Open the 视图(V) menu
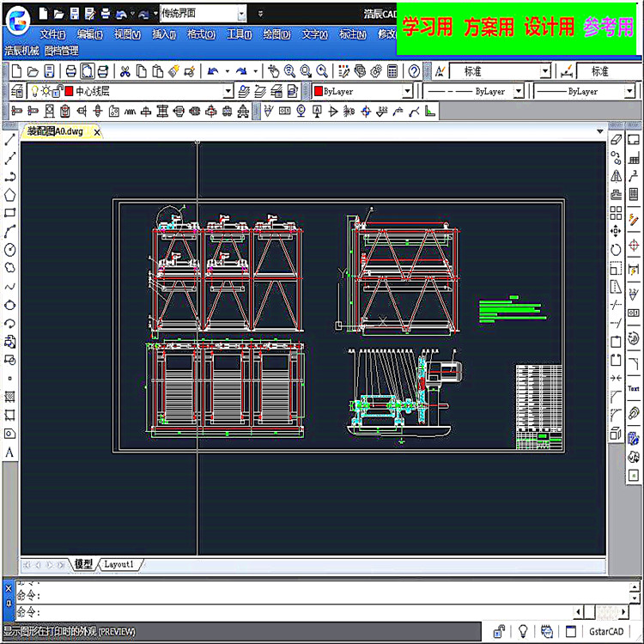The height and width of the screenshot is (644, 644). pos(127,34)
